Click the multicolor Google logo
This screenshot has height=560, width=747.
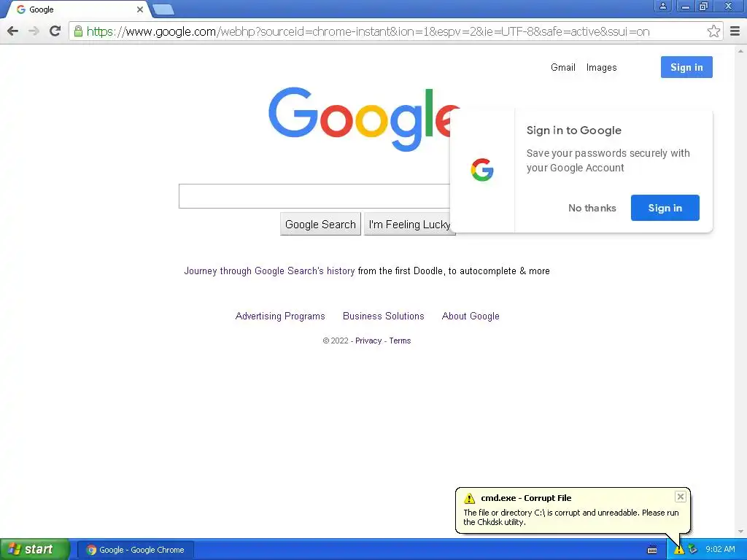(363, 119)
